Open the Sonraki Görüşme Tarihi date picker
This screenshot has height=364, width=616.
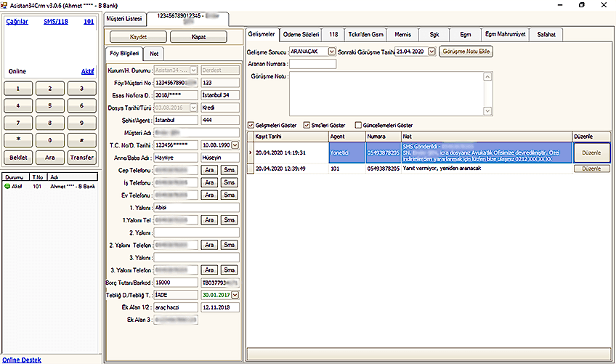(x=431, y=52)
